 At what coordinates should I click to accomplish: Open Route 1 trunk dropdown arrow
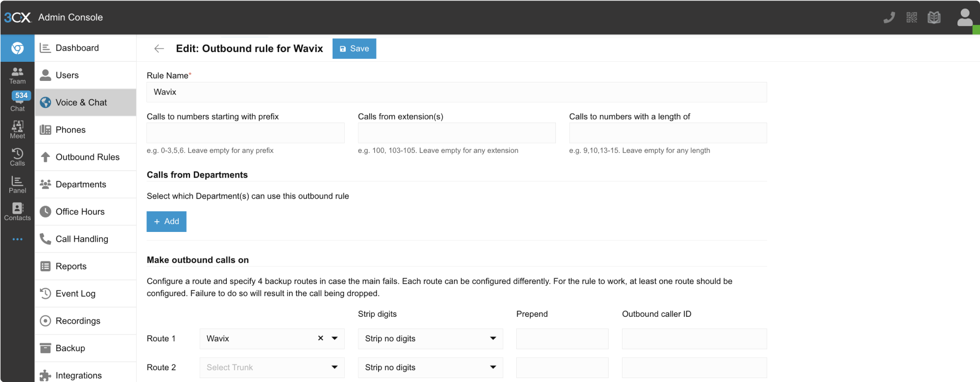click(335, 338)
